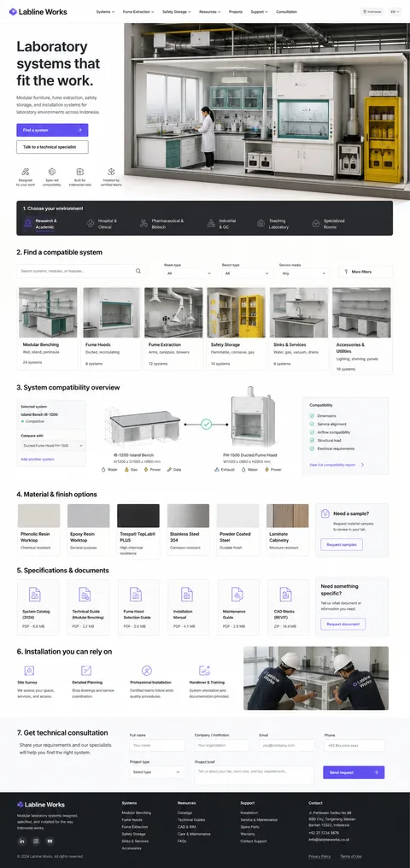The height and width of the screenshot is (868, 410).
Task: Select the Trespa TopLab PLUS black swatch
Action: [138, 515]
